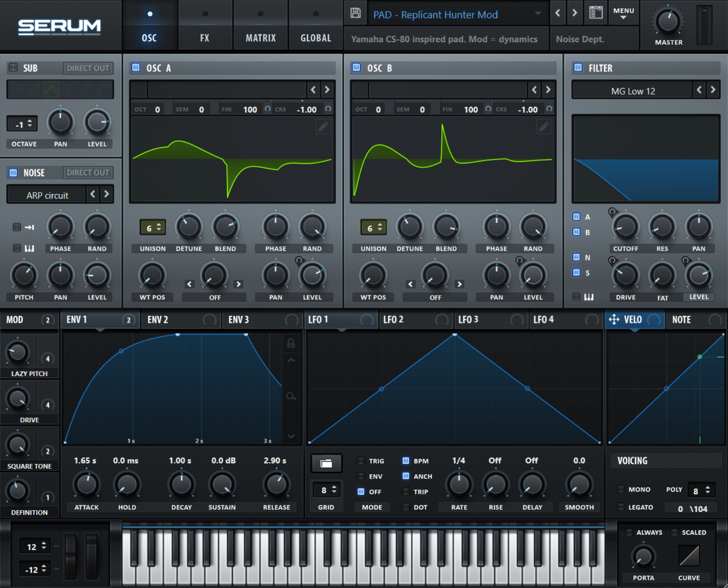The height and width of the screenshot is (588, 728).
Task: Enable the SUB oscillator
Action: [14, 67]
